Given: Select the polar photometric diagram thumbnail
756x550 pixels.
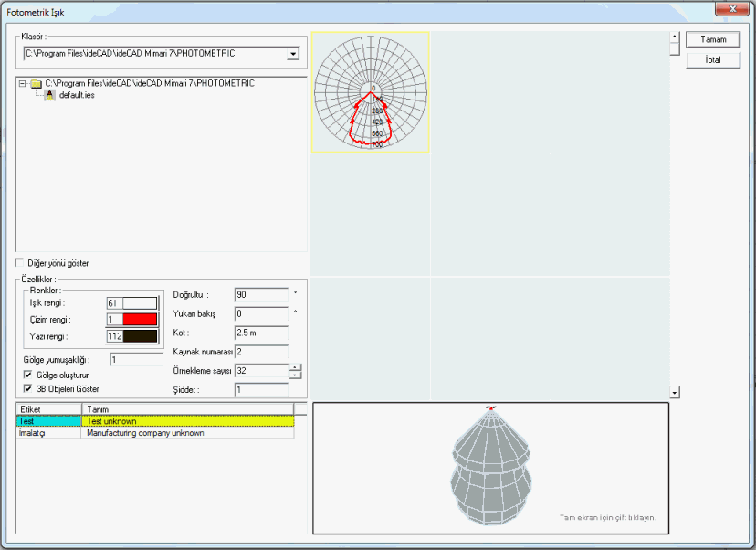Looking at the screenshot, I should (371, 92).
